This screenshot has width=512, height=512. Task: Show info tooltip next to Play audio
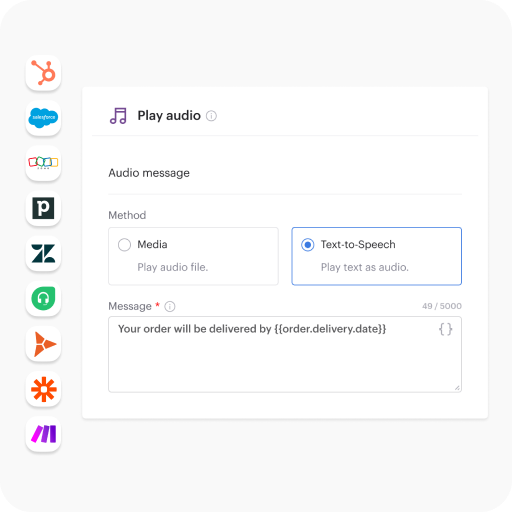point(211,116)
